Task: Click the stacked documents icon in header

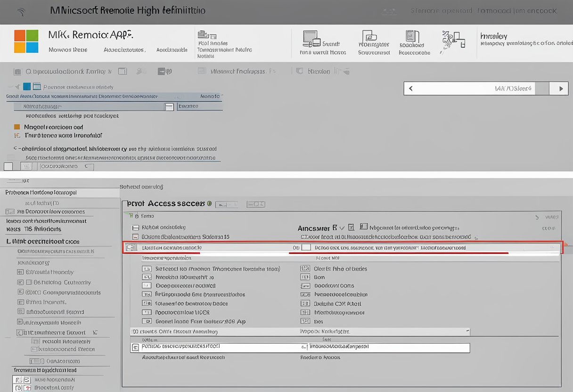Action: click(x=204, y=34)
